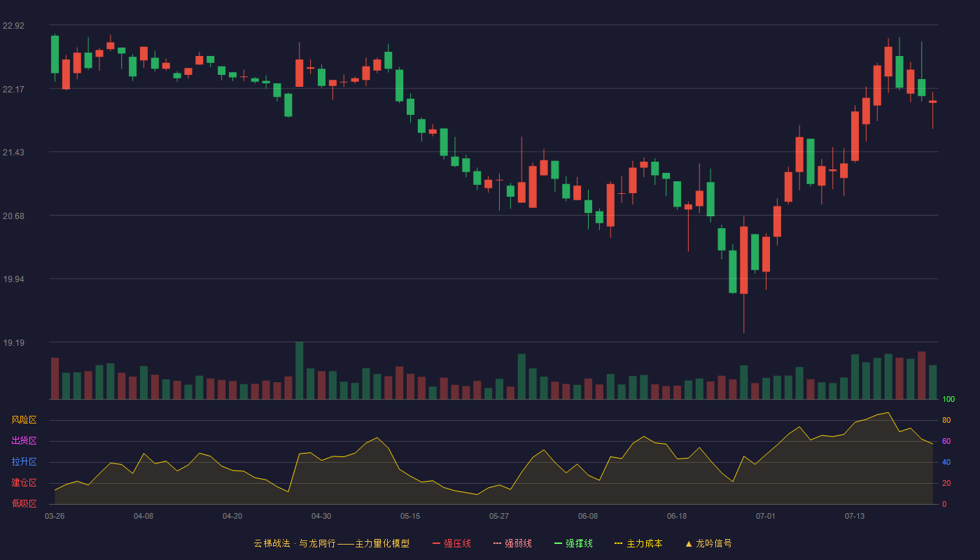
Task: Click the 80 indicator scale label
Action: 946,421
